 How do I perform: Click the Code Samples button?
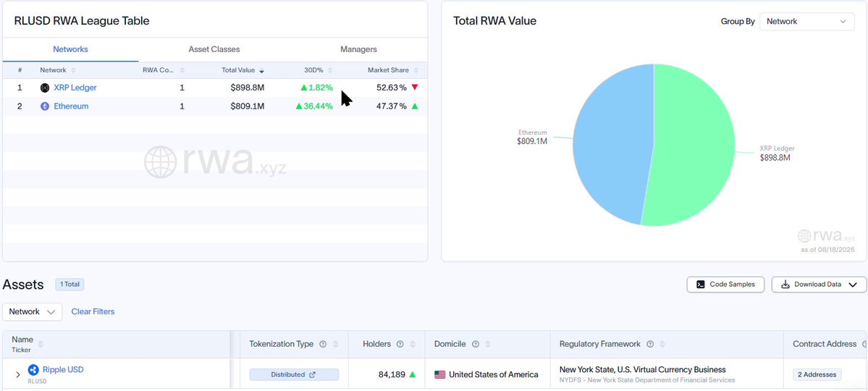click(x=725, y=284)
